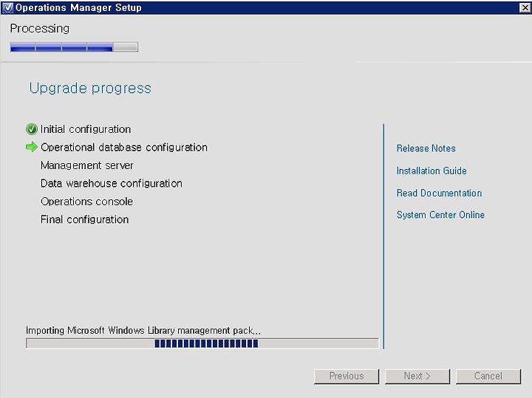Open the Read Documentation link
Screen dimensions: 532x398
coord(439,193)
